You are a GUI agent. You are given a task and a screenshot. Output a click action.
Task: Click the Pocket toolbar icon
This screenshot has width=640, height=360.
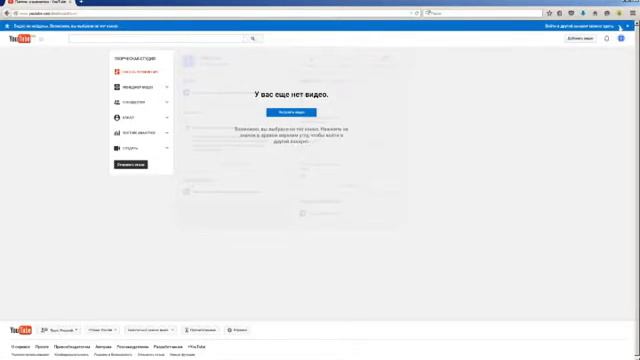tap(571, 13)
